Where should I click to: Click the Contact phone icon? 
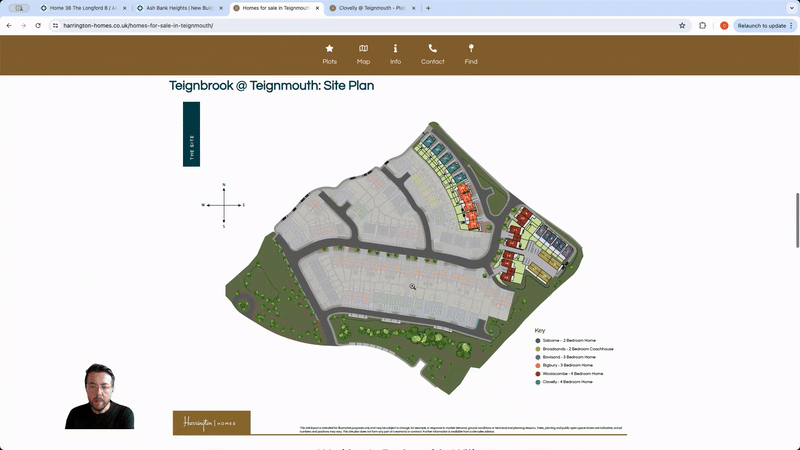(432, 48)
